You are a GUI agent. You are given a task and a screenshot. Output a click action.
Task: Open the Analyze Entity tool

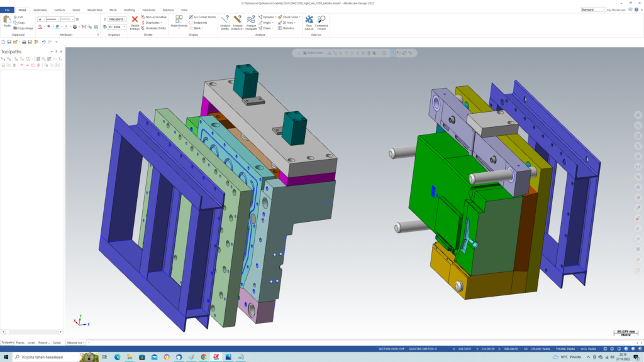pyautogui.click(x=225, y=20)
